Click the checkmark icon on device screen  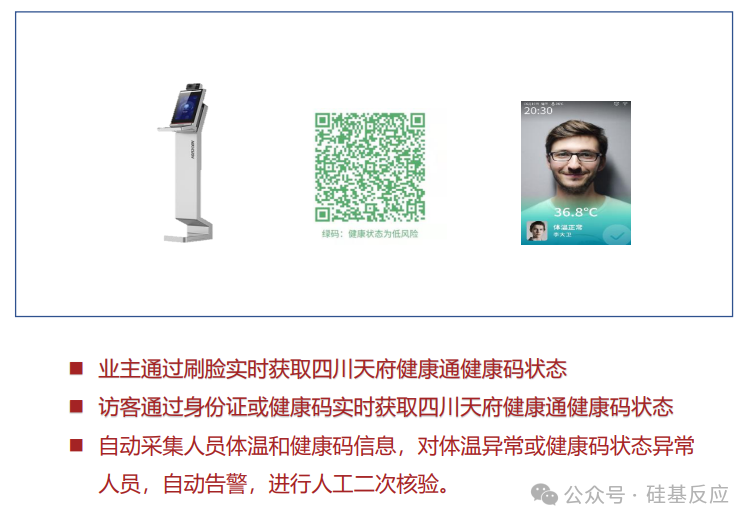(x=617, y=235)
